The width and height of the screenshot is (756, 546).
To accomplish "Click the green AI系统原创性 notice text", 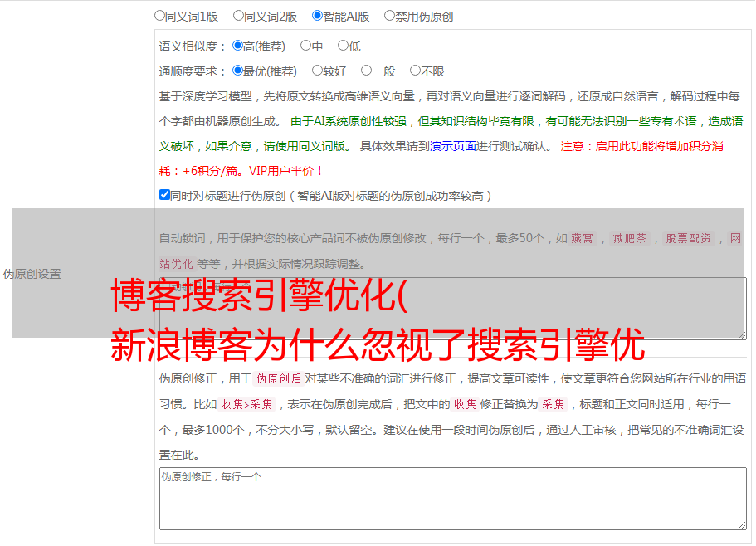I will [451, 134].
